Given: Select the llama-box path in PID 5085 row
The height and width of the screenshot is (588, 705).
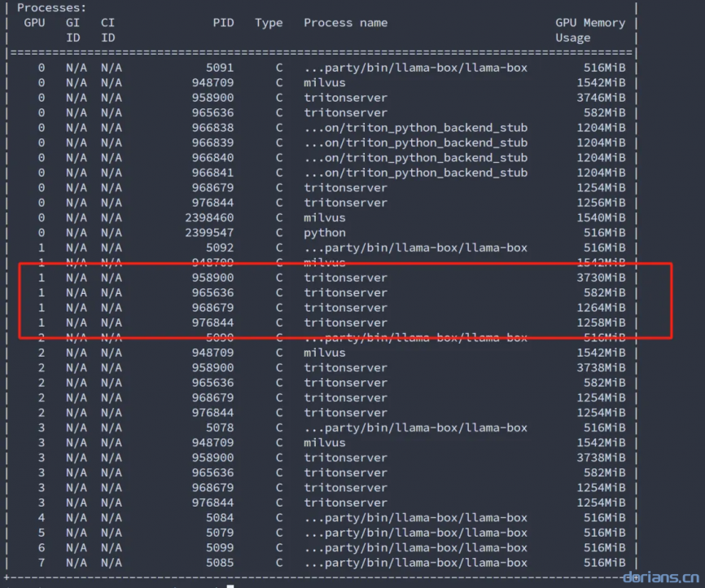Looking at the screenshot, I should (x=415, y=563).
